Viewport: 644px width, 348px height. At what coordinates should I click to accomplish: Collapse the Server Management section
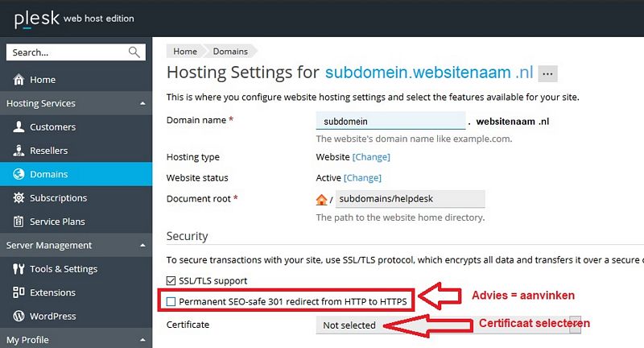coord(142,245)
